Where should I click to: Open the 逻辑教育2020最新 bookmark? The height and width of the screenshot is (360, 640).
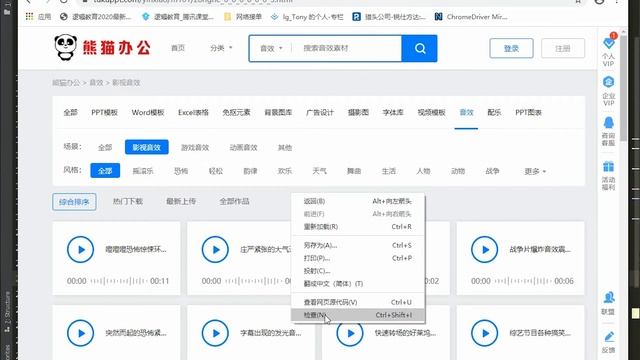point(96,17)
